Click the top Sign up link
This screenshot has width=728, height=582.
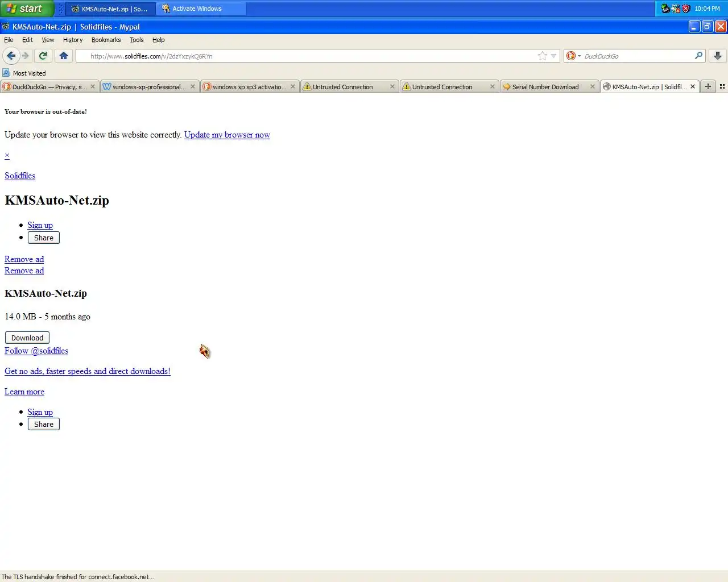[x=40, y=225]
